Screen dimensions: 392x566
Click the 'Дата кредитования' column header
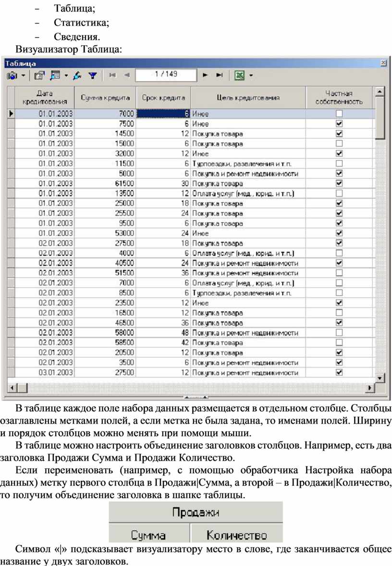(45, 98)
